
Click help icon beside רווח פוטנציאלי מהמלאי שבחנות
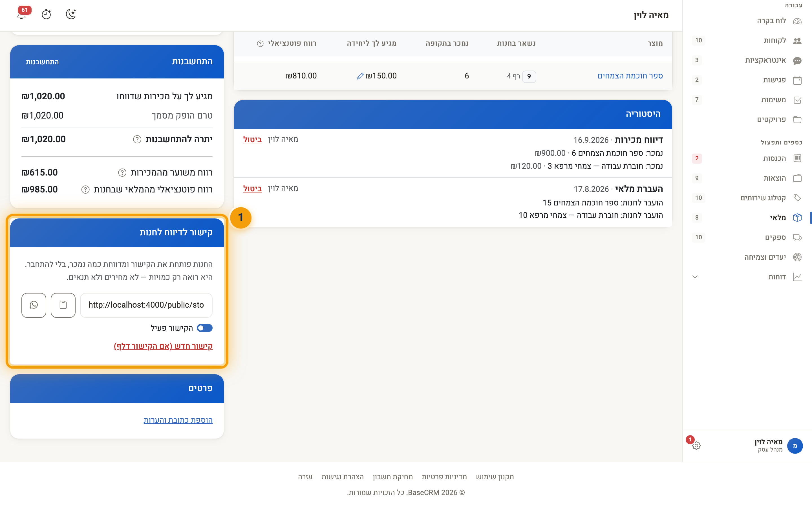85,189
